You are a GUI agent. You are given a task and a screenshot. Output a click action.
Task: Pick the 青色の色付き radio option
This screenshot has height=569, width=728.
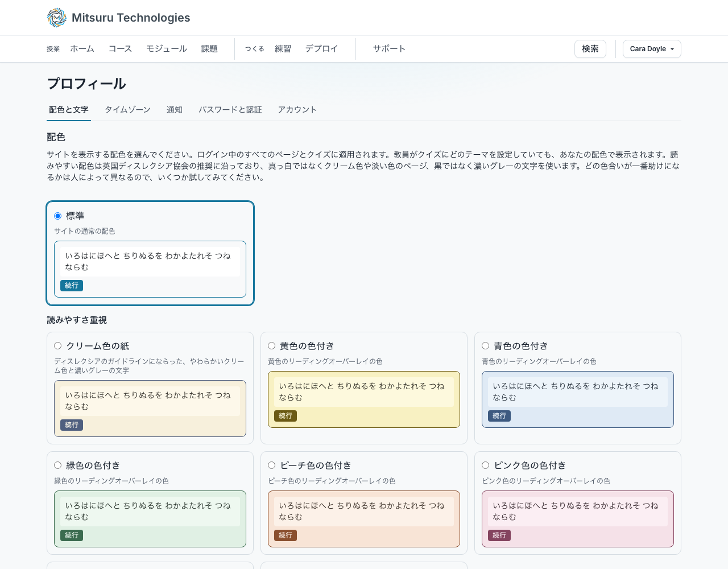tap(485, 346)
